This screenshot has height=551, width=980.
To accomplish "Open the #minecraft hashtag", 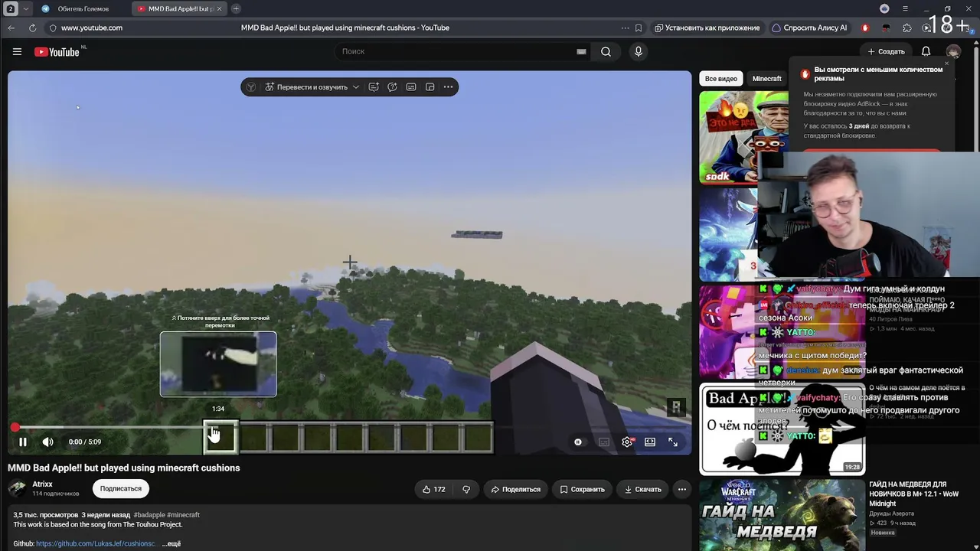I will (184, 515).
